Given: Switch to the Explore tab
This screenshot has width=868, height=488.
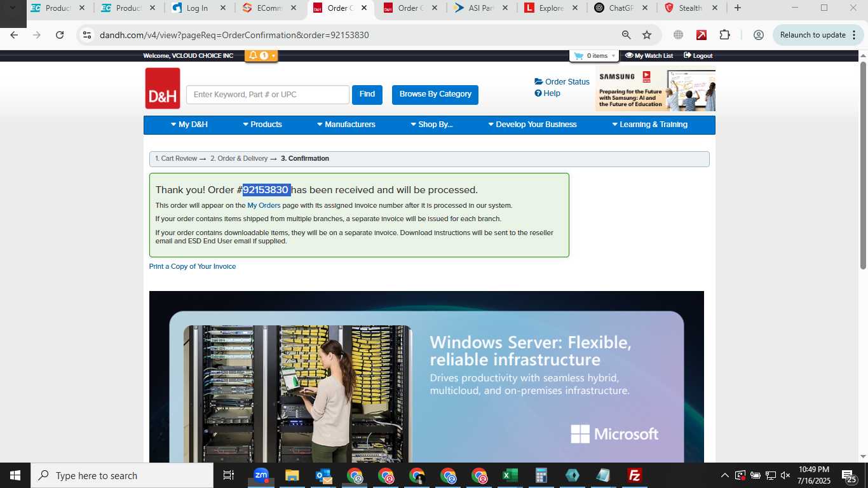Looking at the screenshot, I should [x=552, y=8].
